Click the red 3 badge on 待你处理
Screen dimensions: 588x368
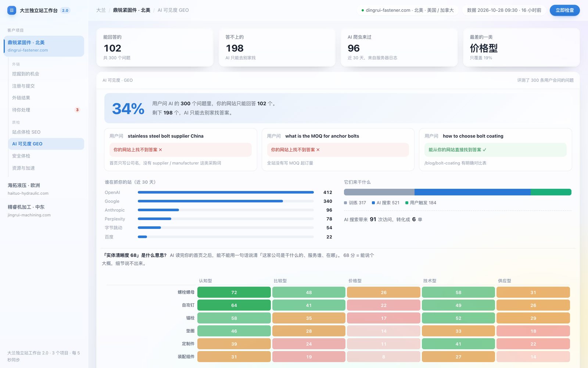pos(77,110)
